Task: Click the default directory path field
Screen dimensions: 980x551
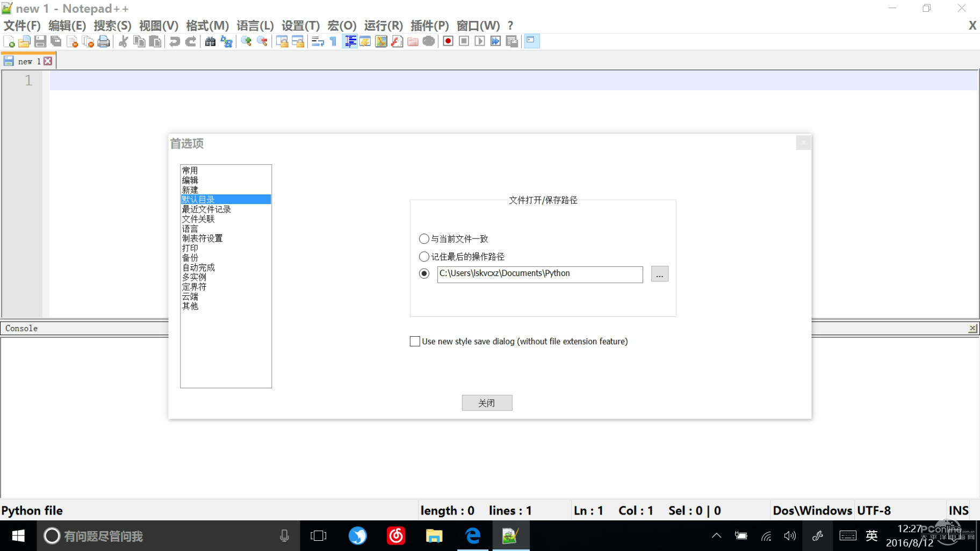Action: point(540,274)
